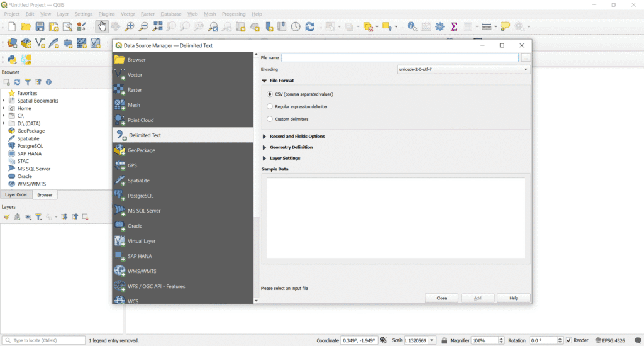Expand Layer Settings section
Screen dimensions: 644x346
[265, 158]
